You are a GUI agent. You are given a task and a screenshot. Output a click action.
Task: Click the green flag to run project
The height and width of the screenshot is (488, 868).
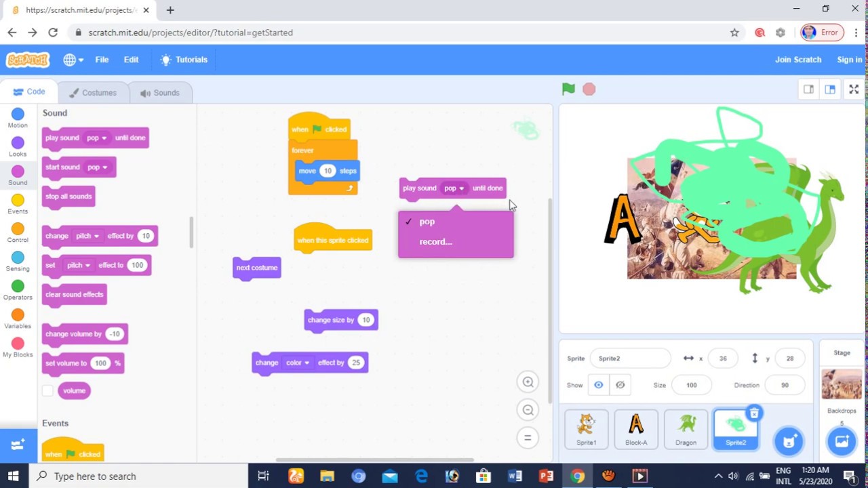point(568,89)
